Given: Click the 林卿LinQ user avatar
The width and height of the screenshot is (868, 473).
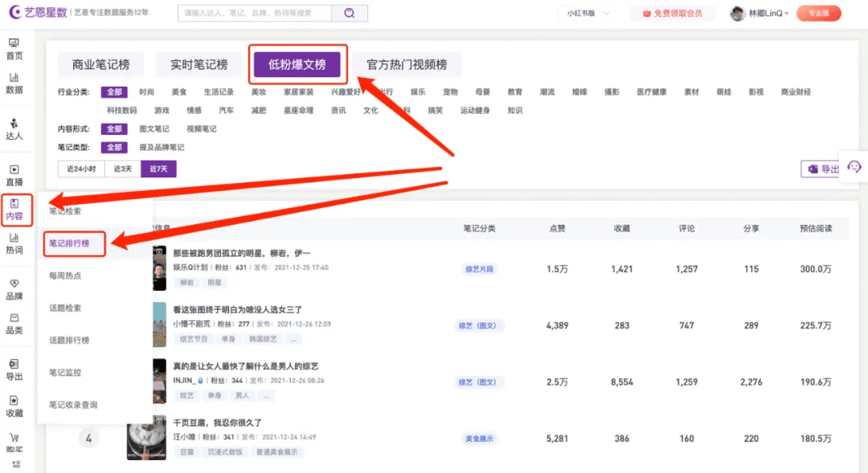Looking at the screenshot, I should click(x=737, y=14).
